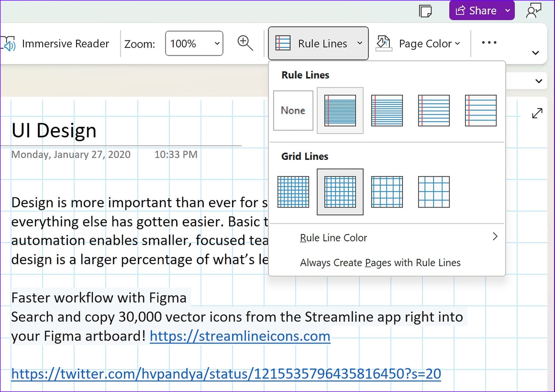Select None to remove rule lines
The image size is (555, 392).
(x=293, y=111)
